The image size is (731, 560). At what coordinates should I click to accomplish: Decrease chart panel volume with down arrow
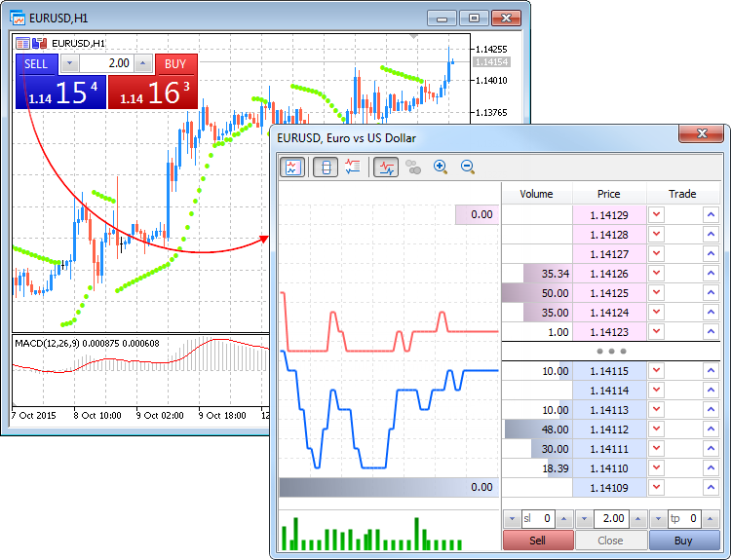click(69, 63)
